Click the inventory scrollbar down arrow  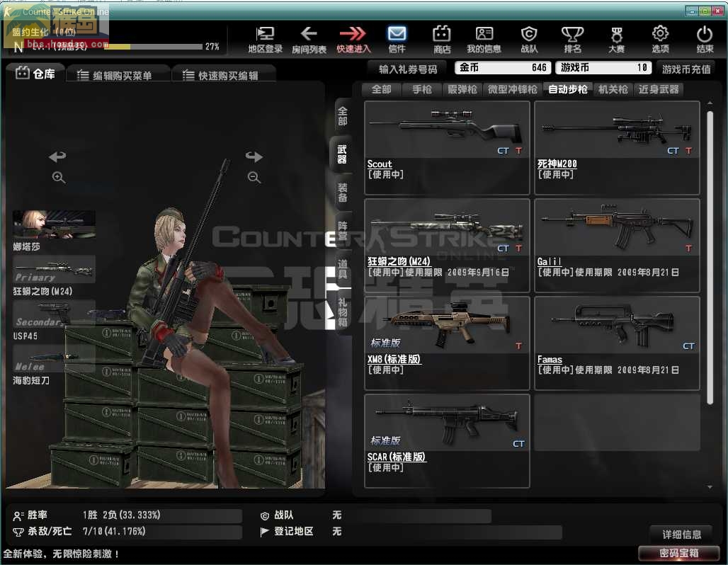710,487
